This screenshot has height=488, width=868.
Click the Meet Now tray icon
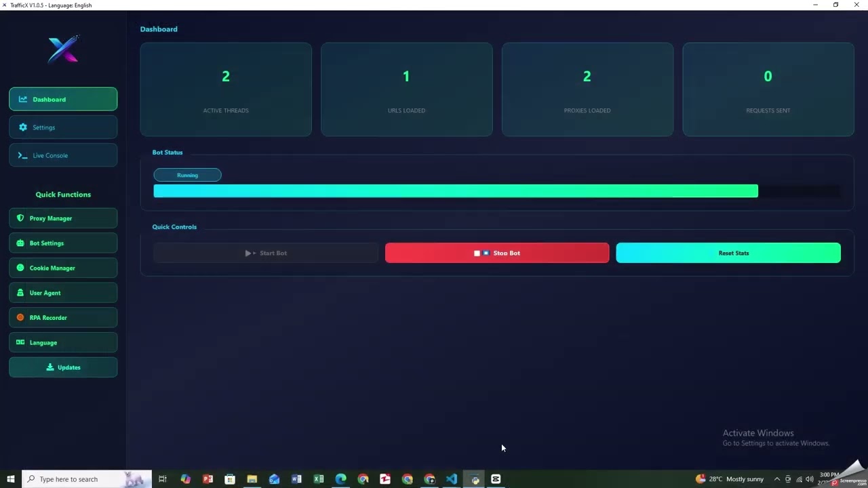click(x=788, y=479)
